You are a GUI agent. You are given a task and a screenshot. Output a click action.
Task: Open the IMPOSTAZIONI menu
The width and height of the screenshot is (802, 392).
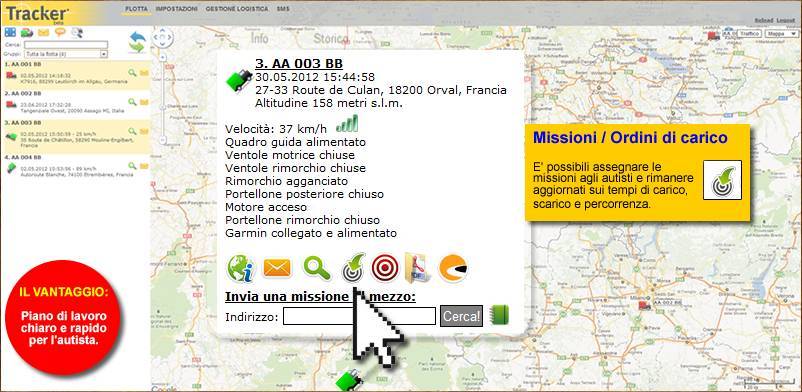[x=177, y=9]
